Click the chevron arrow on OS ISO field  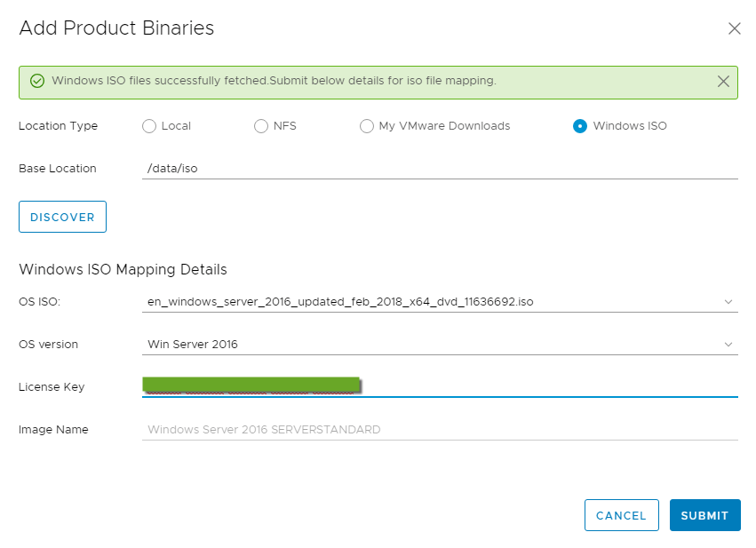click(x=728, y=302)
